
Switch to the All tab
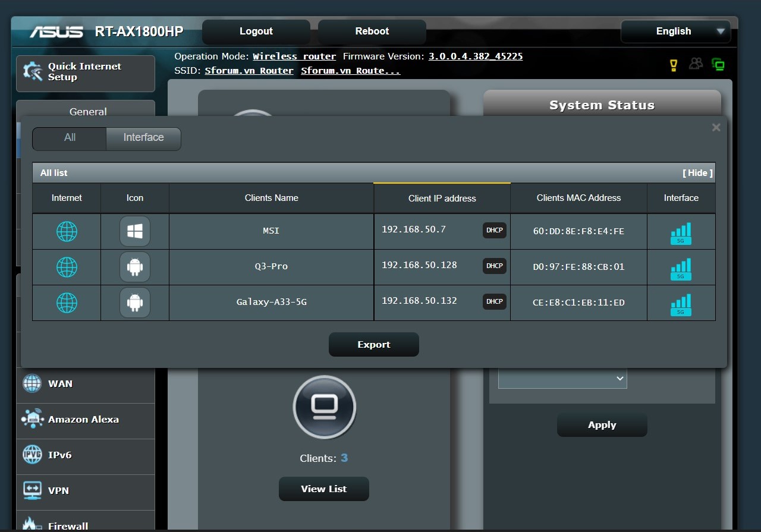tap(70, 138)
